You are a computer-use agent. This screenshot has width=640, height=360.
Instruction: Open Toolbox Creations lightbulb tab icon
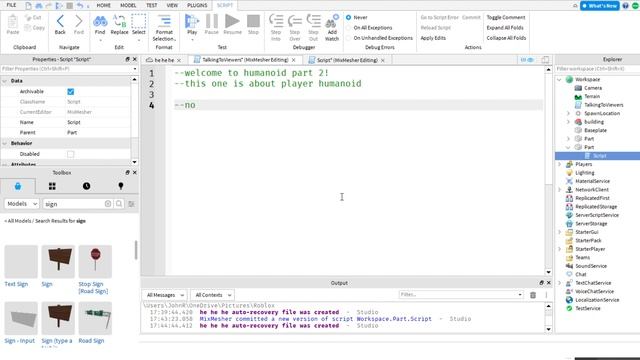click(121, 186)
